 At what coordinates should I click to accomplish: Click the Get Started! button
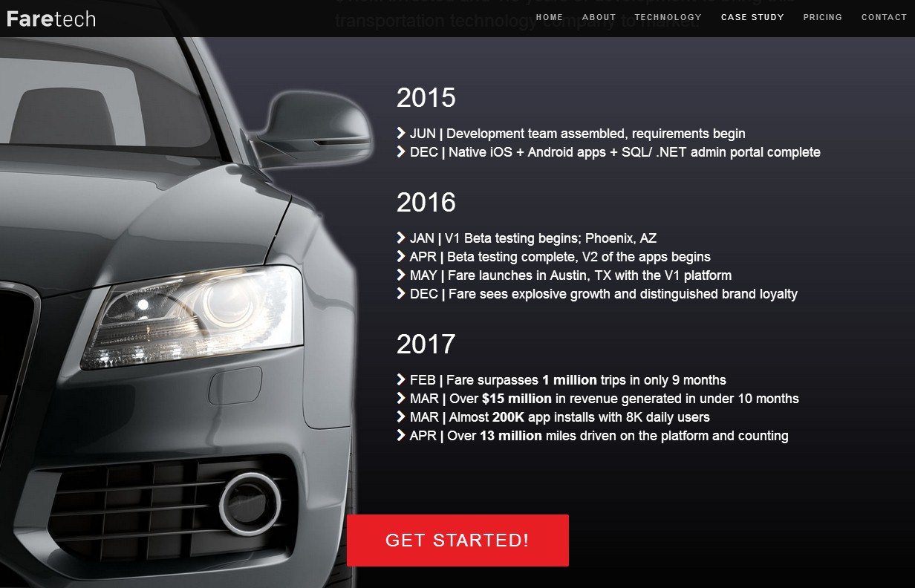(x=457, y=540)
